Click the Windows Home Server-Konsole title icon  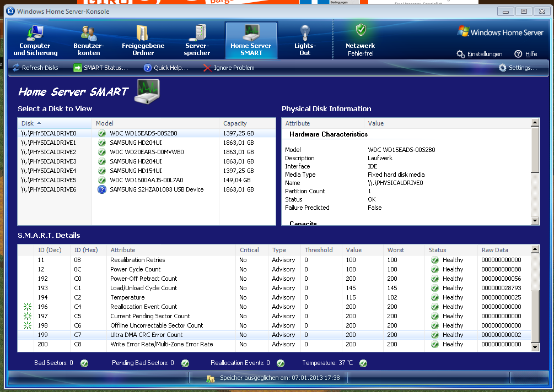click(x=11, y=12)
